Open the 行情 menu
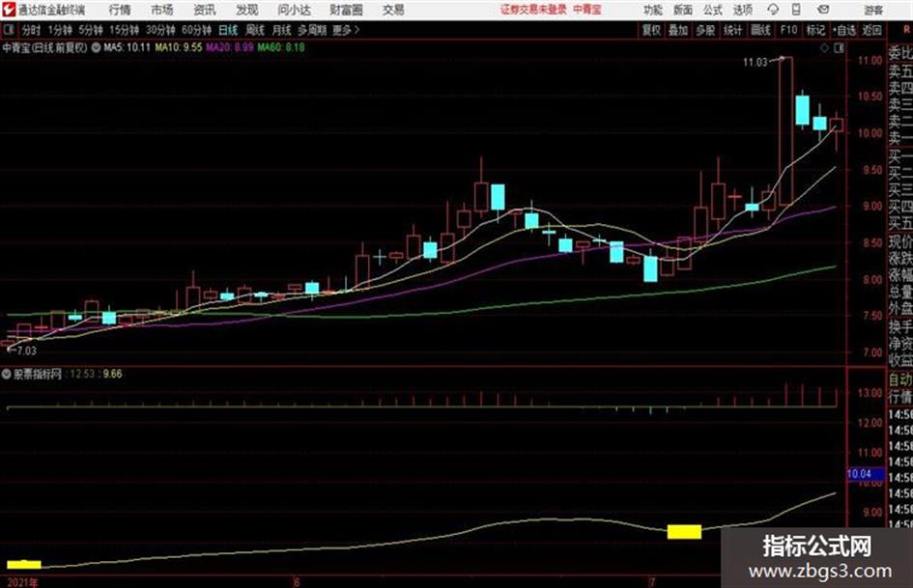This screenshot has height=588, width=913. coord(120,10)
